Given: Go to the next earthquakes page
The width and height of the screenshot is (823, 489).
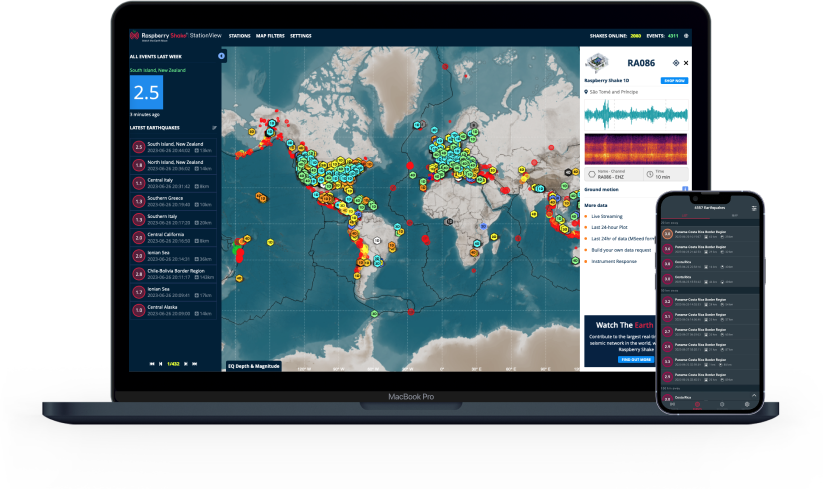Looking at the screenshot, I should coord(185,364).
